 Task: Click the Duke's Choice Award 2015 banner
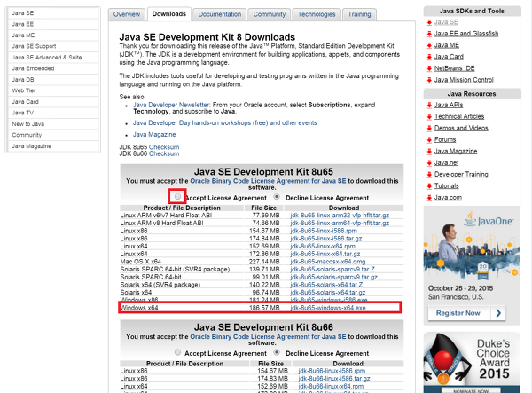point(472,363)
